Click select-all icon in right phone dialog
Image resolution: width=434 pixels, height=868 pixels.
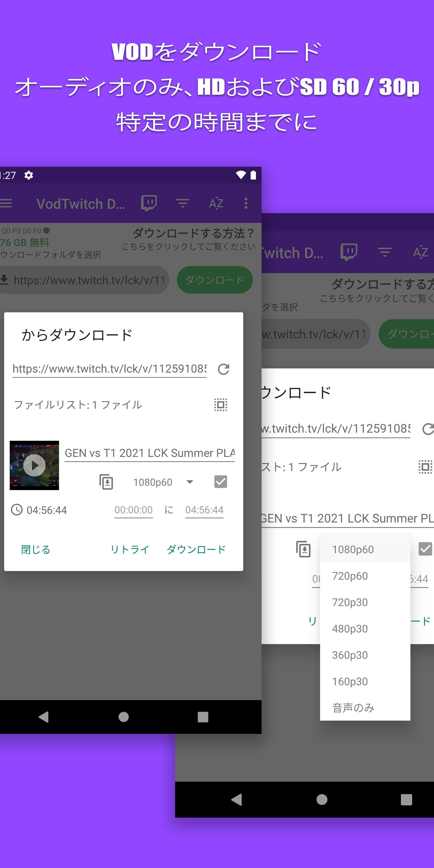(425, 467)
